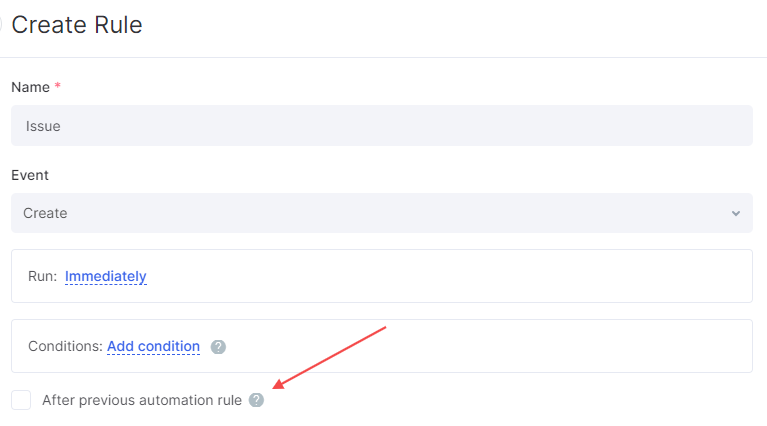
Task: Click the Create Rule page heading
Action: 77,24
